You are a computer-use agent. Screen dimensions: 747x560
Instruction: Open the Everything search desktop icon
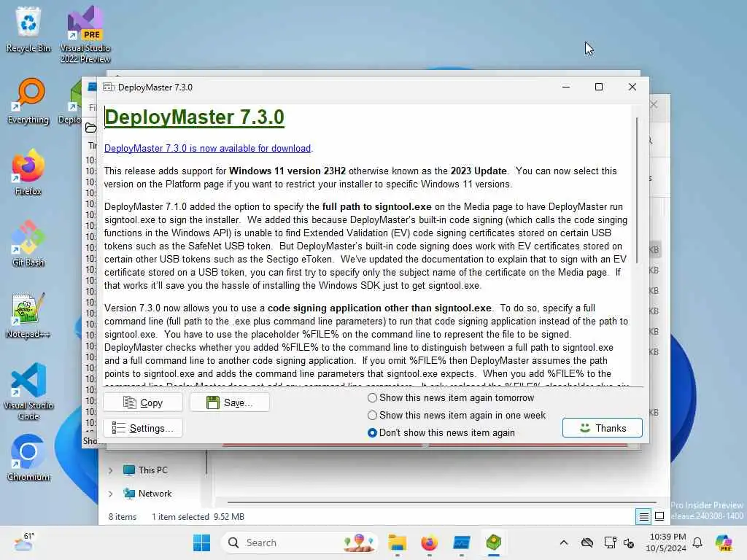(x=28, y=101)
